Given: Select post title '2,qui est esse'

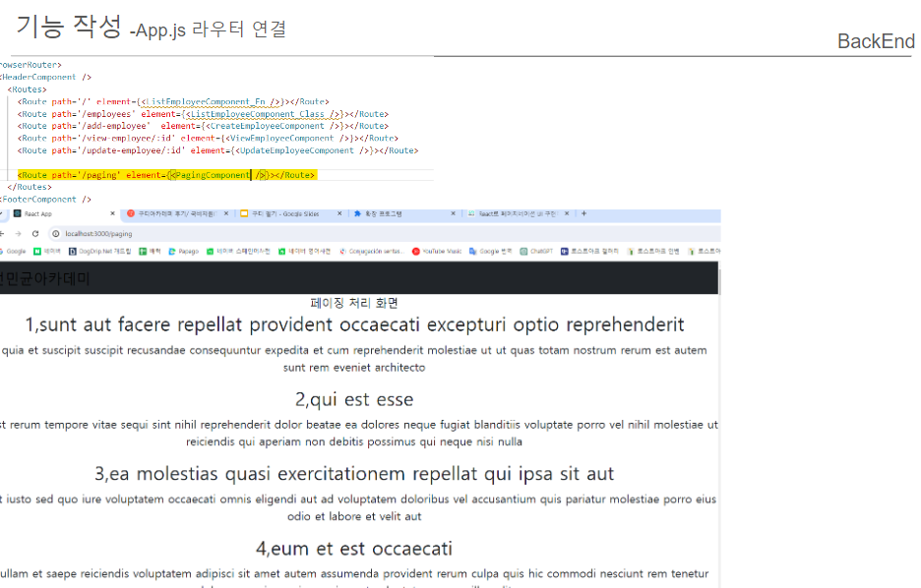Looking at the screenshot, I should (x=354, y=399).
